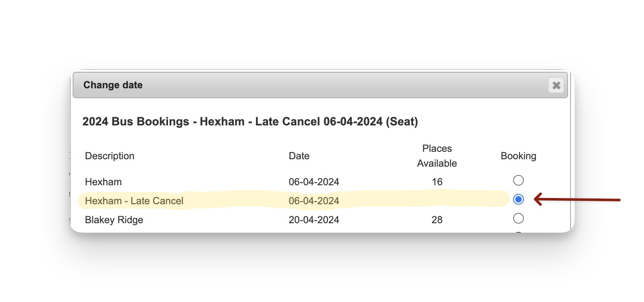Click the date 06-04-2024 for Hexham

pyautogui.click(x=314, y=182)
